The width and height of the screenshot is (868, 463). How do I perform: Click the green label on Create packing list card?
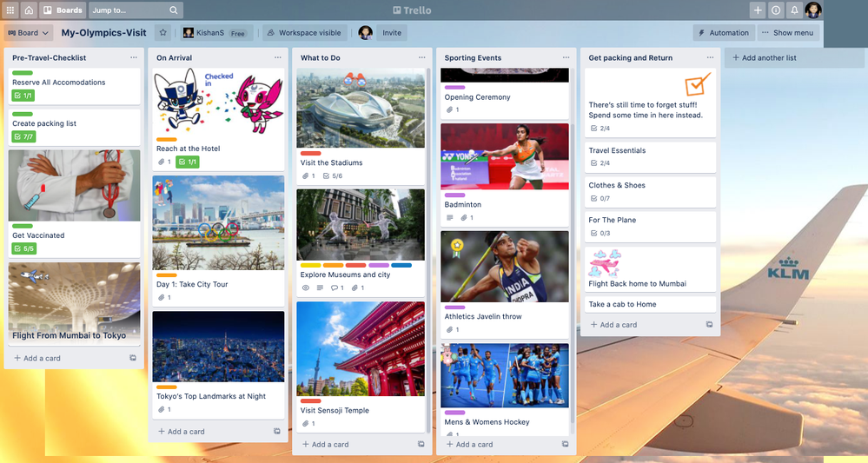pyautogui.click(x=23, y=114)
